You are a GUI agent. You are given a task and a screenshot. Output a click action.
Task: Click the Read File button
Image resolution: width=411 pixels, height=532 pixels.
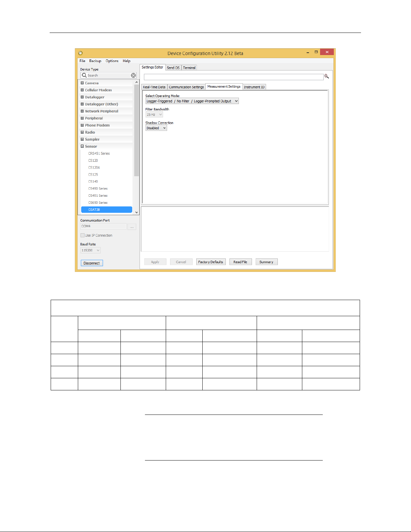(x=240, y=262)
